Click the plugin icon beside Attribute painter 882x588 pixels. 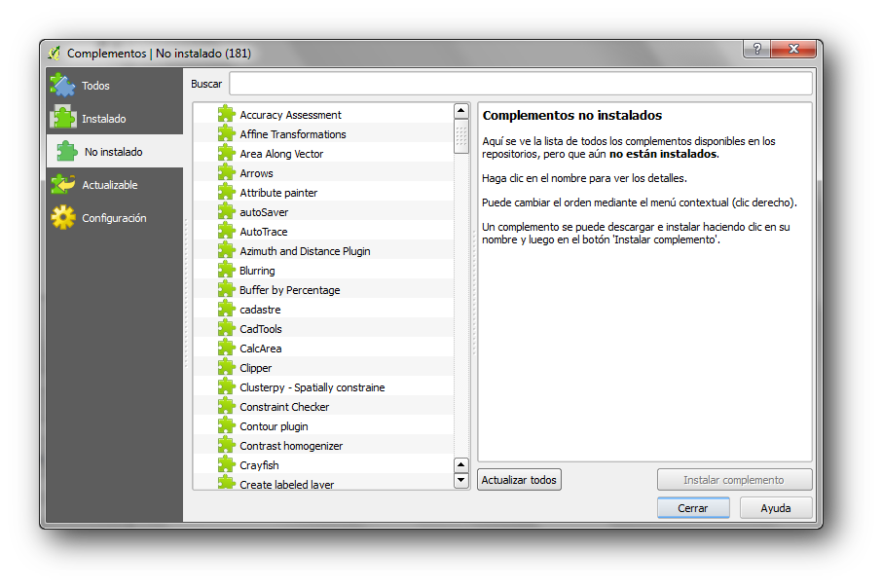pyautogui.click(x=226, y=192)
